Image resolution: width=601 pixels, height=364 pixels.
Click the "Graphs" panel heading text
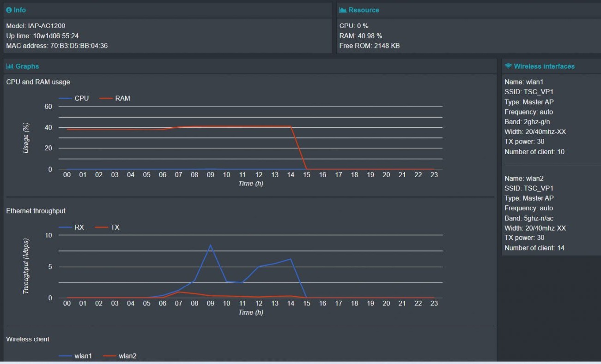27,66
